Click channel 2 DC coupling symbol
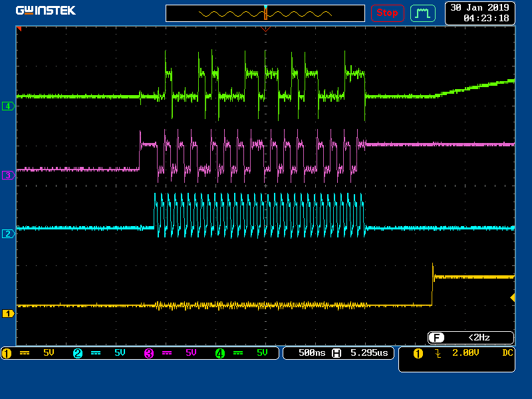Image resolution: width=532 pixels, height=399 pixels. [x=96, y=353]
